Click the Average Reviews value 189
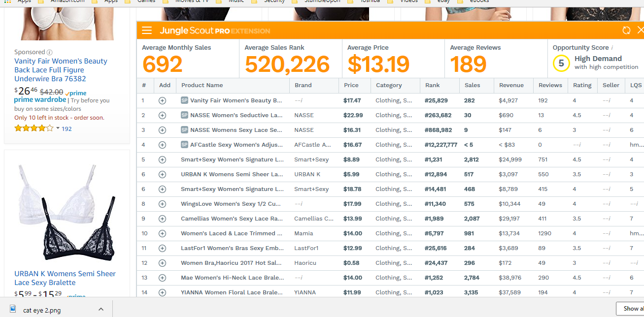 click(468, 64)
